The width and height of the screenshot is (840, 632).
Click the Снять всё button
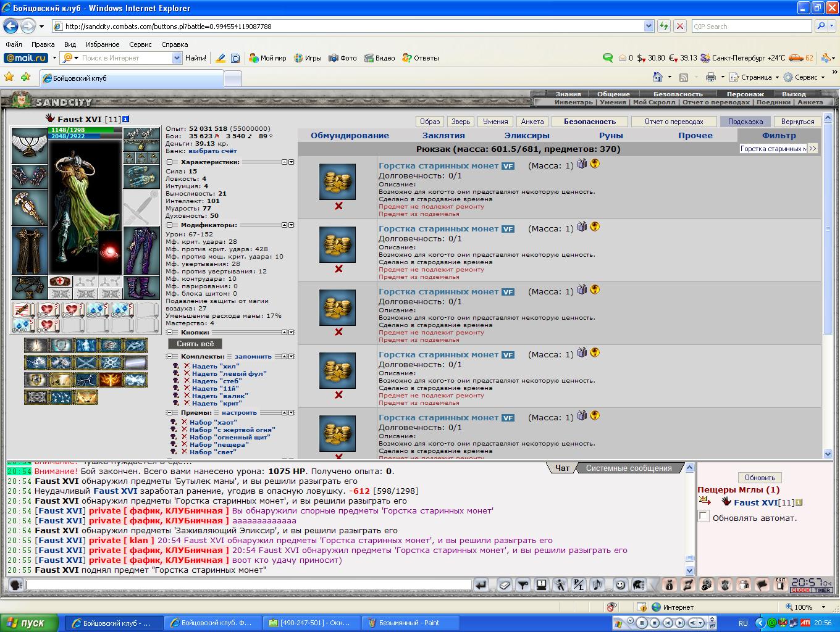(x=195, y=344)
